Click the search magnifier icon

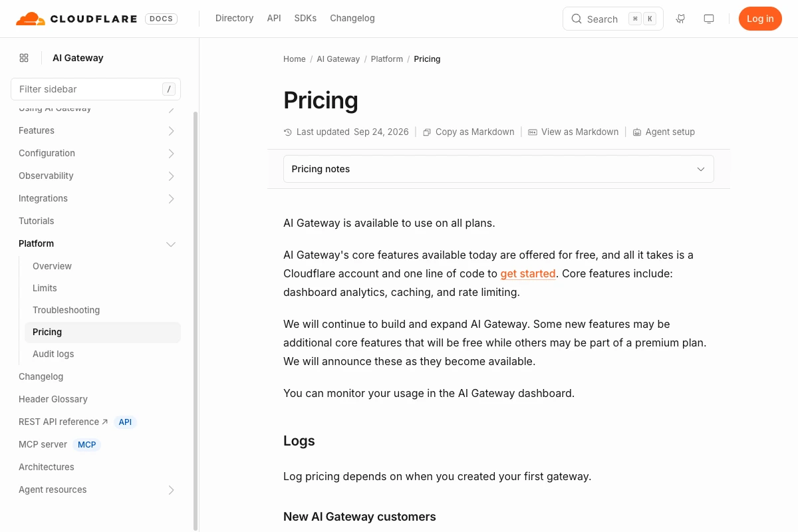click(577, 19)
